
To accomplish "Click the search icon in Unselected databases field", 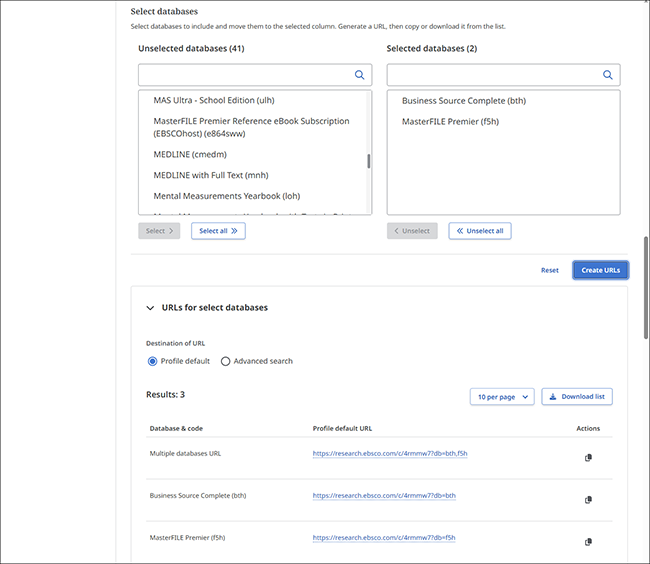I will point(359,75).
